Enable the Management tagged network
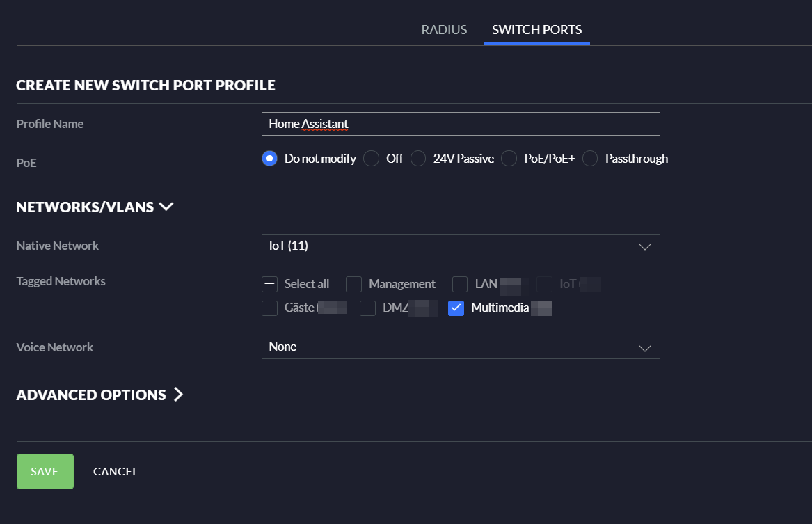Image resolution: width=812 pixels, height=524 pixels. point(353,284)
